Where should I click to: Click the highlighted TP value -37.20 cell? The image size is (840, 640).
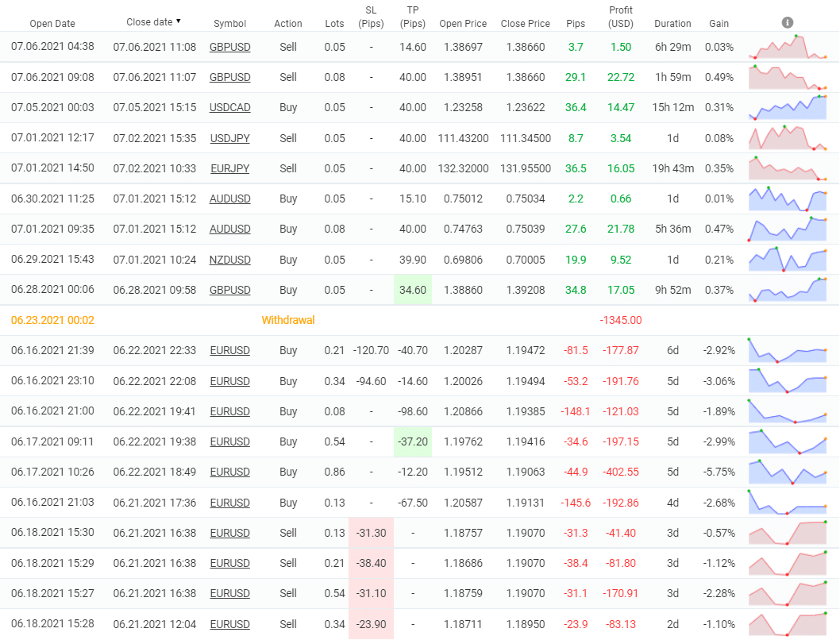pyautogui.click(x=412, y=441)
